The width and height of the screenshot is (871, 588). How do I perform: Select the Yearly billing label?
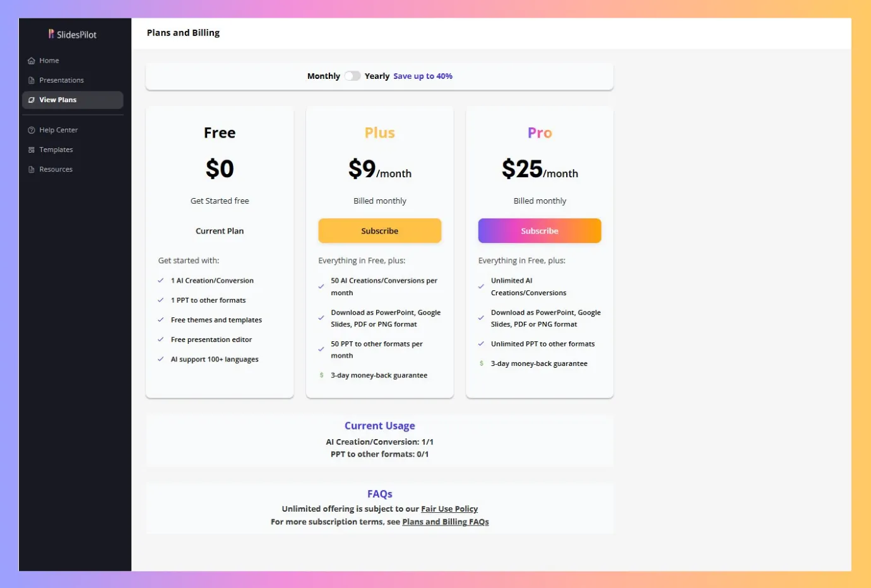[377, 76]
